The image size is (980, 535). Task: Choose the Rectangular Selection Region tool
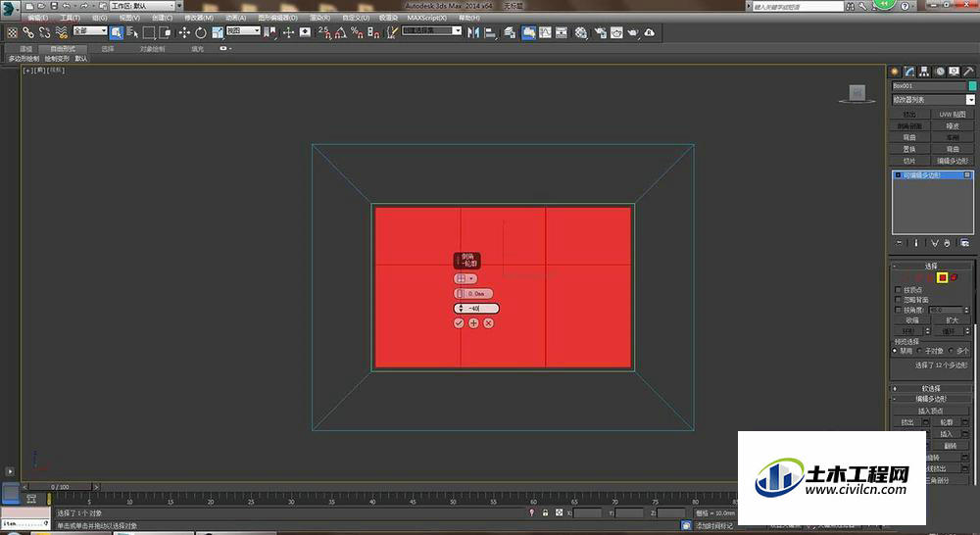[x=149, y=32]
